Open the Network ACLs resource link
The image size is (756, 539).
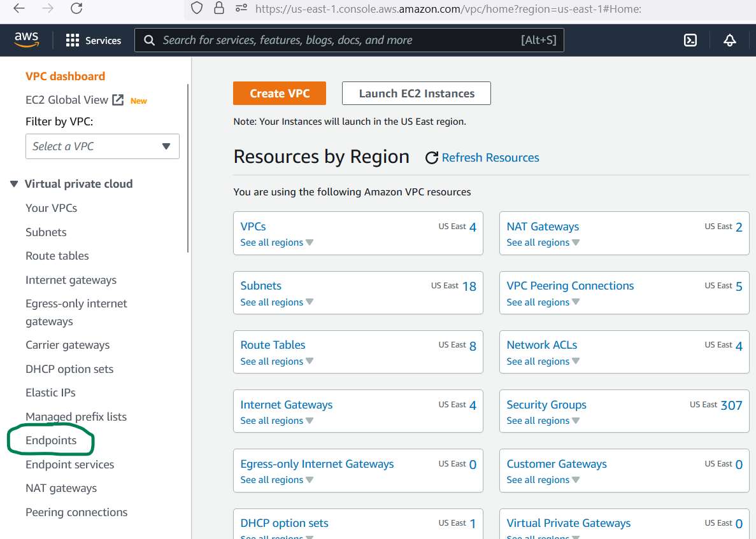coord(542,345)
